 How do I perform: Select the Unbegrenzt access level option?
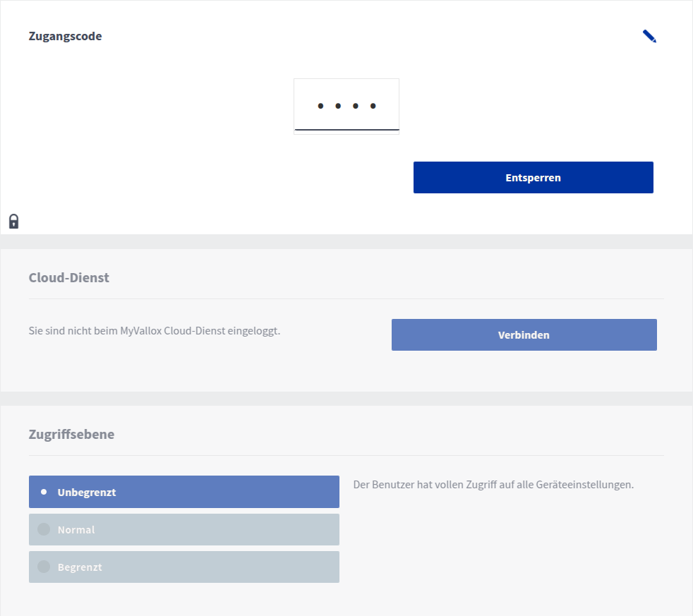184,492
